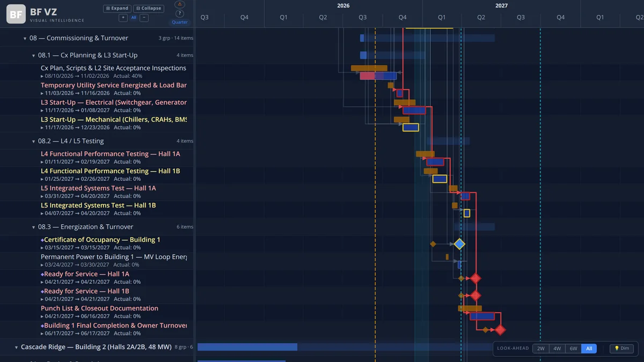Viewport: 644px width, 362px height.
Task: Select Certificate of Occupancy — Building 1 milestone
Action: click(102, 240)
